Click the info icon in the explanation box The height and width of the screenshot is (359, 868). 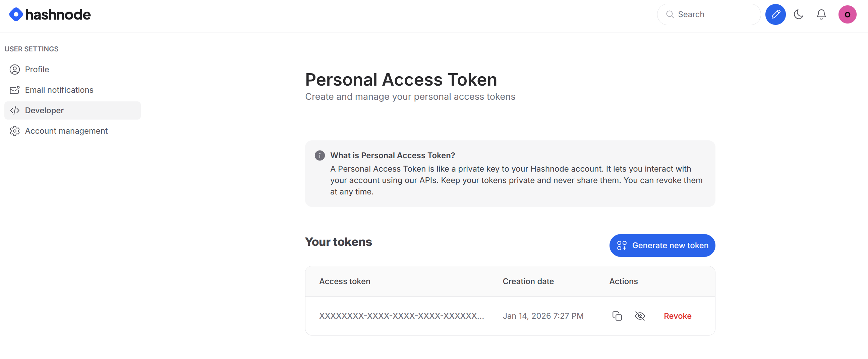[320, 155]
